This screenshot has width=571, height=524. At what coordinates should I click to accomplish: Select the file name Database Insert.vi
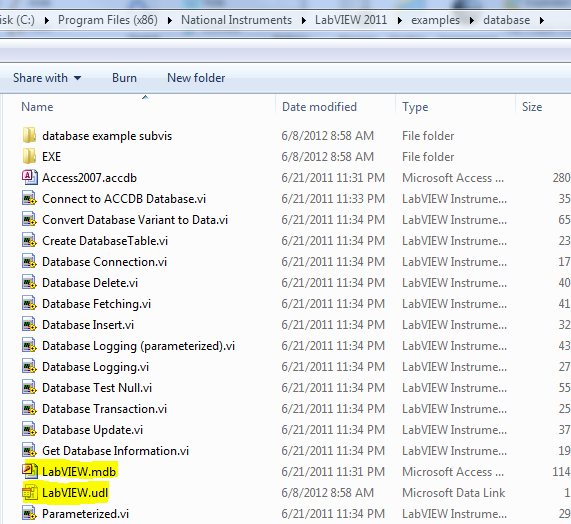pos(88,325)
